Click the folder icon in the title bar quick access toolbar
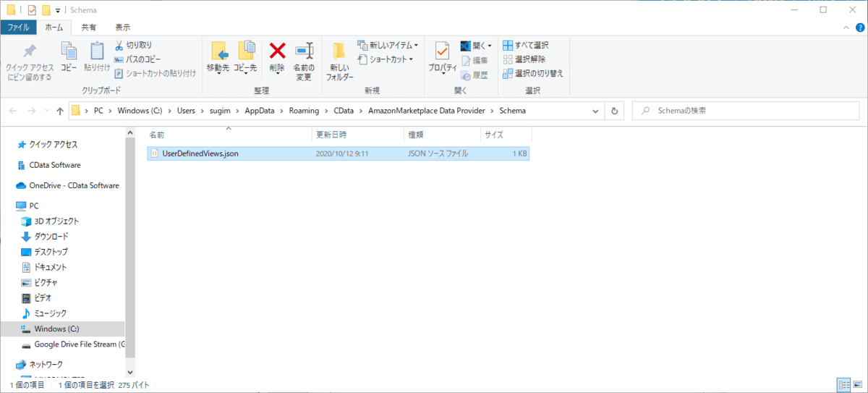 pyautogui.click(x=46, y=10)
